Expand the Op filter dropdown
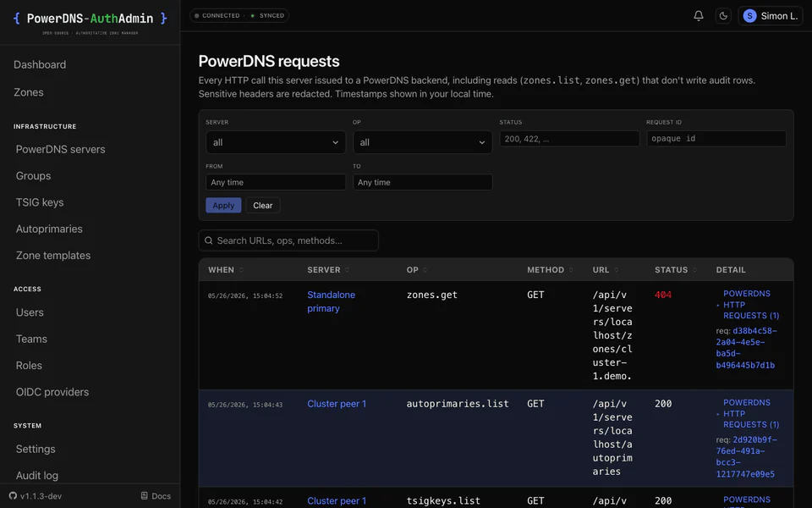Viewport: 812px width, 508px height. tap(423, 142)
